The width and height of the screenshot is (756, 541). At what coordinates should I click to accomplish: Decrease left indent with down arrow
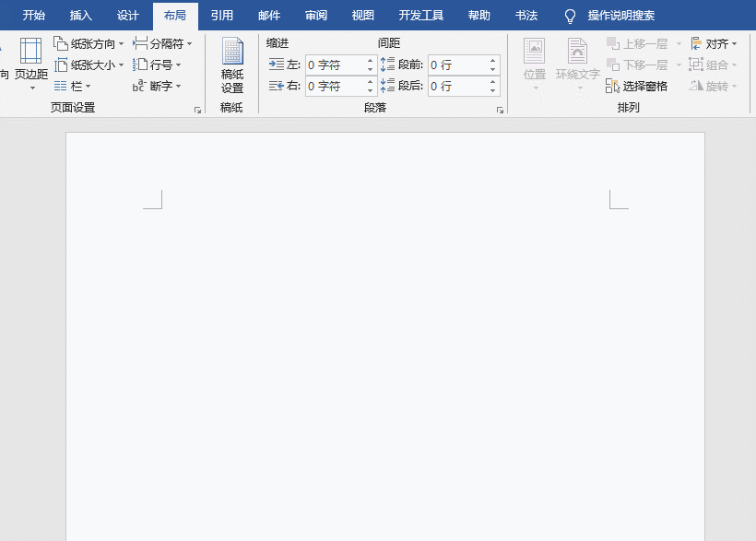click(371, 69)
